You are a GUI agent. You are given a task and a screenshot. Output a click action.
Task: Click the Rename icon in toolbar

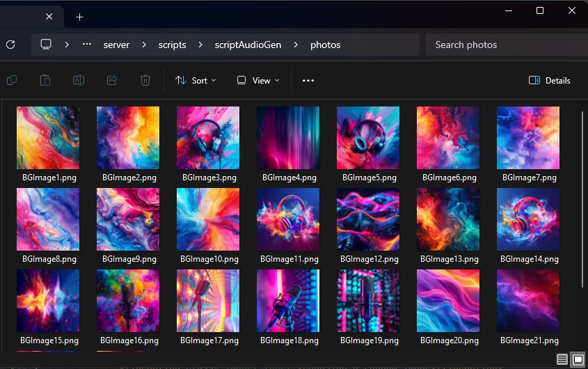coord(79,80)
